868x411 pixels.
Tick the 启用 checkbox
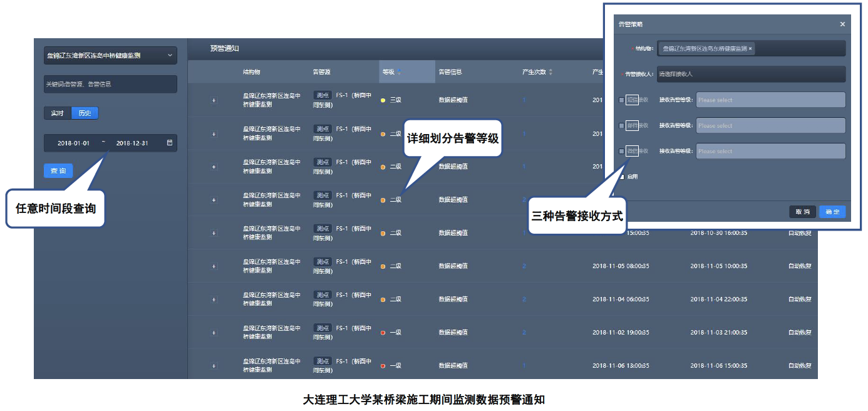[621, 177]
